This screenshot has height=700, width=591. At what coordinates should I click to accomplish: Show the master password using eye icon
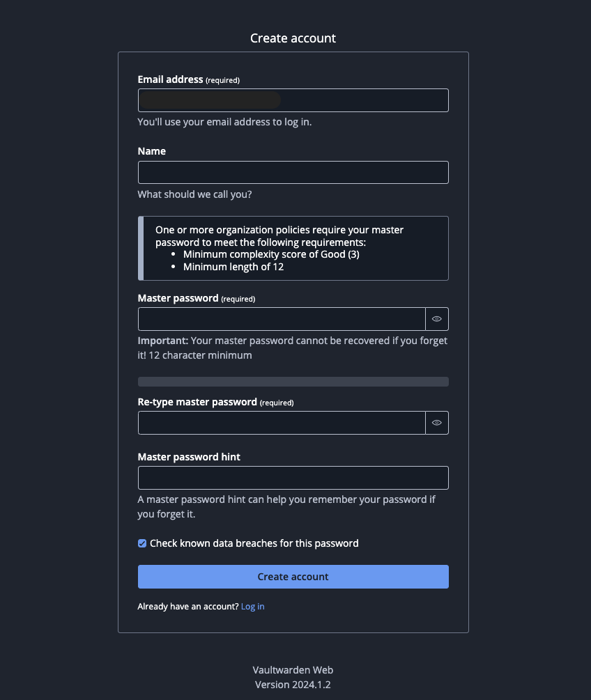point(437,319)
